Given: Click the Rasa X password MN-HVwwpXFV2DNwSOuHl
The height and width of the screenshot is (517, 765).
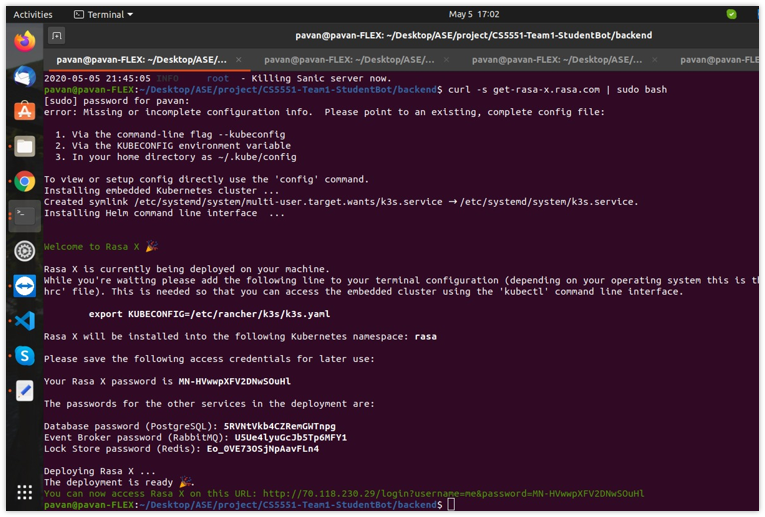Looking at the screenshot, I should point(235,381).
